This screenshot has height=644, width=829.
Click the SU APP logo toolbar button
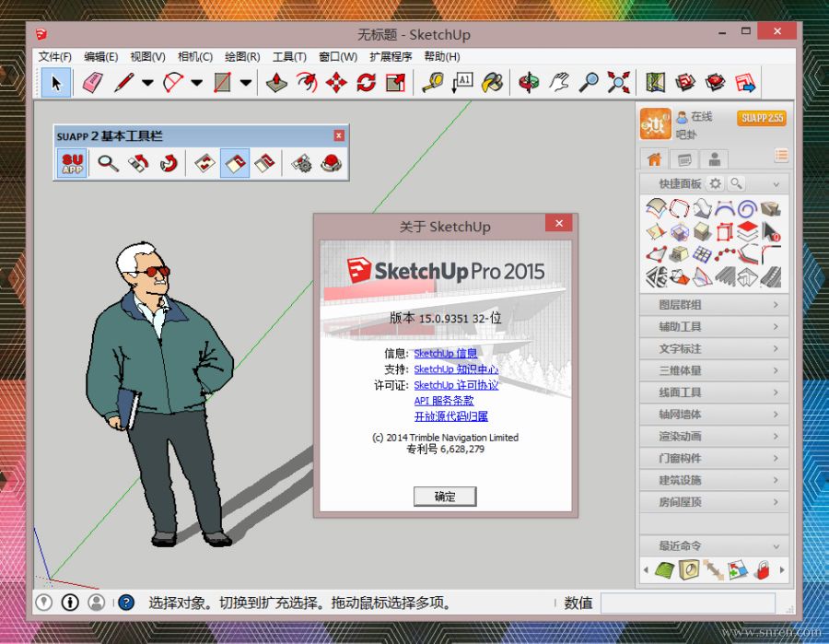click(73, 163)
